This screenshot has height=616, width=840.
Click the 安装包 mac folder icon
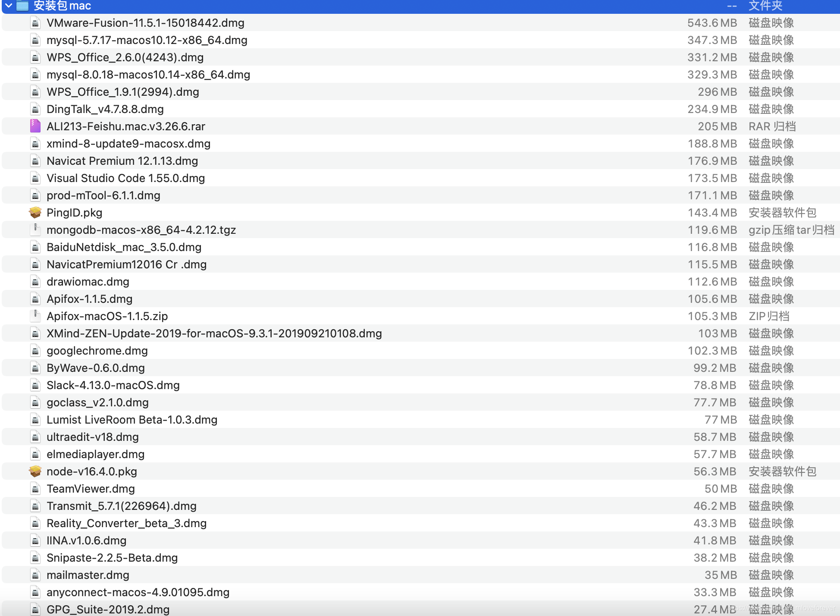[x=22, y=6]
